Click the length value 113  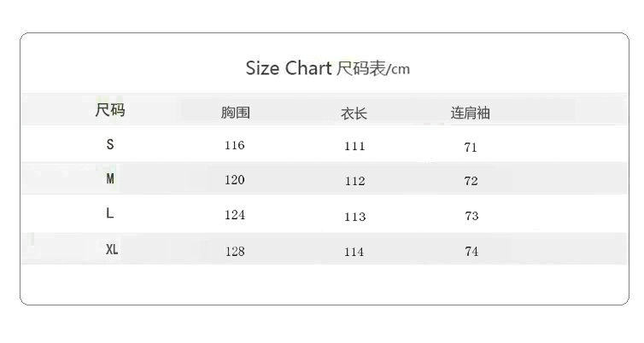coord(354,216)
